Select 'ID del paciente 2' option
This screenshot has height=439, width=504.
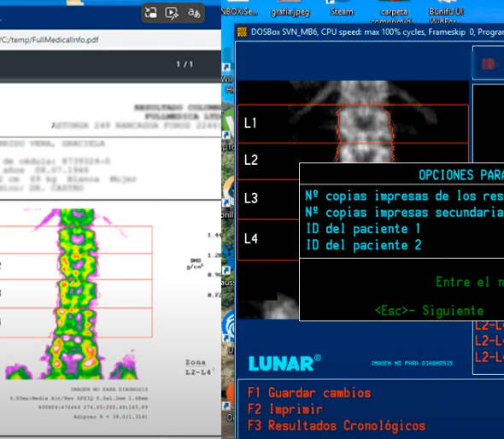(363, 245)
